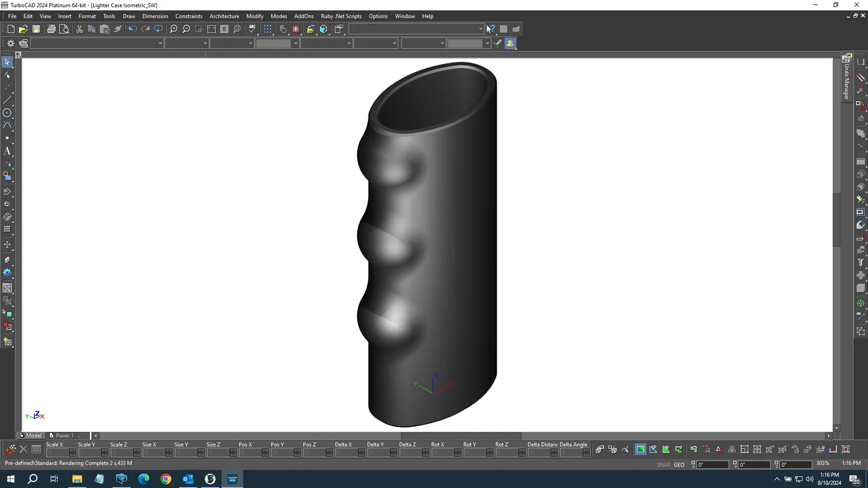Toggle the pencil brush icon in property toolbar
This screenshot has width=868, height=488.
point(498,43)
